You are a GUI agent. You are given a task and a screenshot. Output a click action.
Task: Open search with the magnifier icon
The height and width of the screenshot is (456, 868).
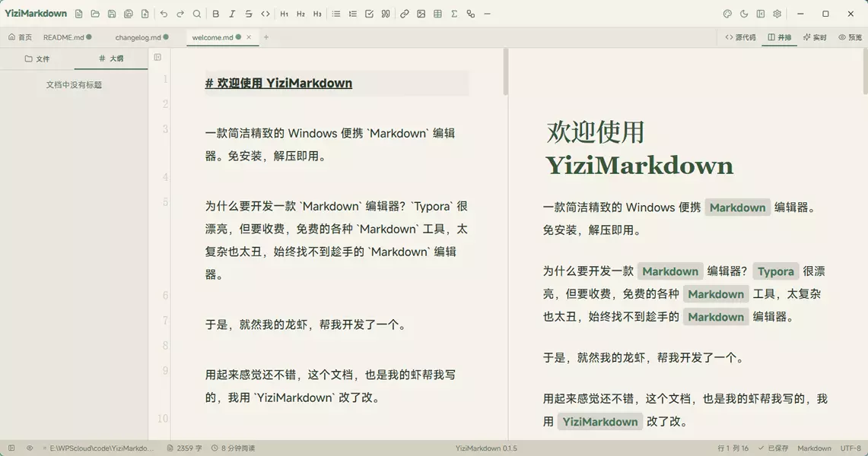tap(197, 14)
